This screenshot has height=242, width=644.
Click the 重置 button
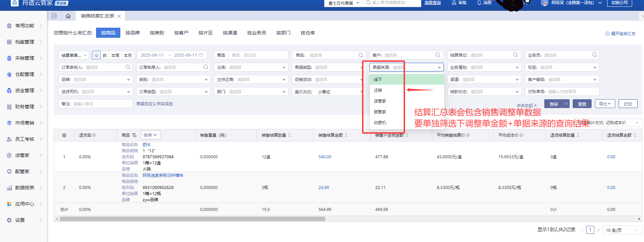(582, 104)
